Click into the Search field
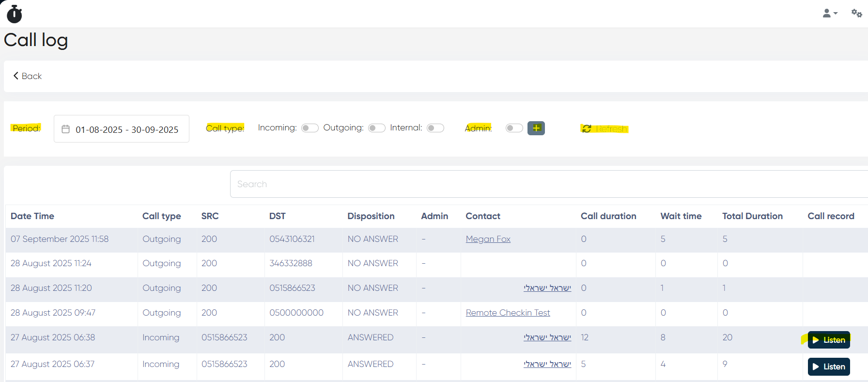 pyautogui.click(x=547, y=184)
